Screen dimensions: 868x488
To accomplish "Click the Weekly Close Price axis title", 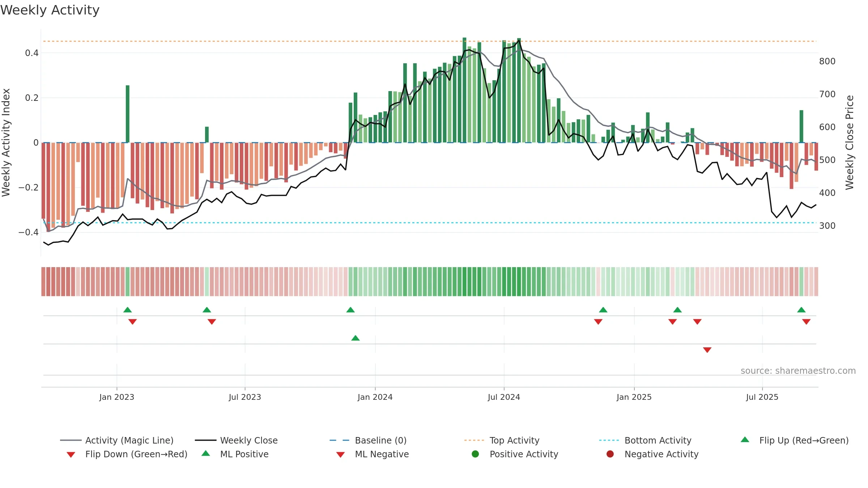I will coord(850,143).
